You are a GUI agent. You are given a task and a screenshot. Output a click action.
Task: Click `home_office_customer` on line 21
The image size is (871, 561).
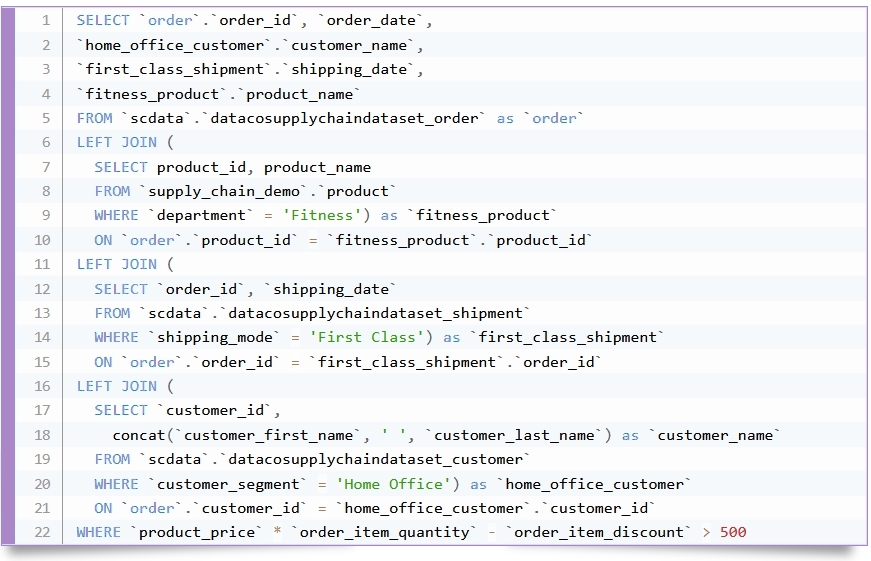(433, 508)
